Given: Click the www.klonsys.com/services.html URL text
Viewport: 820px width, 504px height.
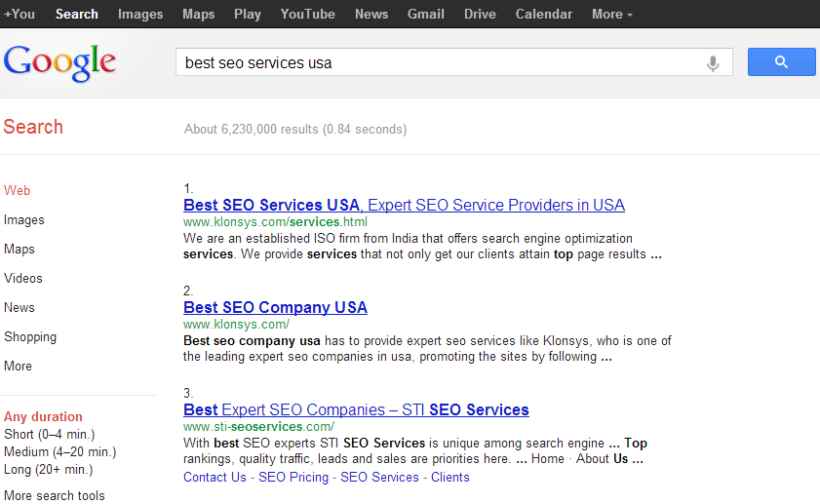Looking at the screenshot, I should point(275,221).
